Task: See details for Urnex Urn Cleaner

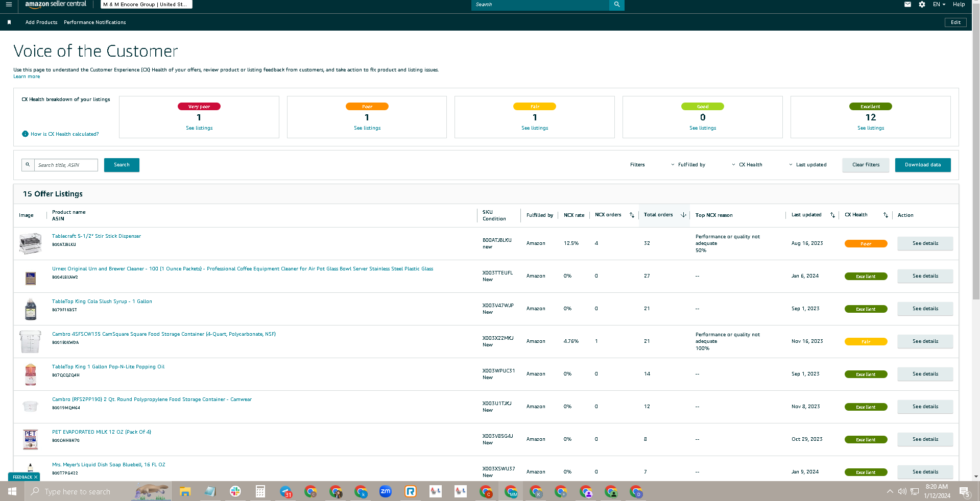Action: pyautogui.click(x=925, y=276)
